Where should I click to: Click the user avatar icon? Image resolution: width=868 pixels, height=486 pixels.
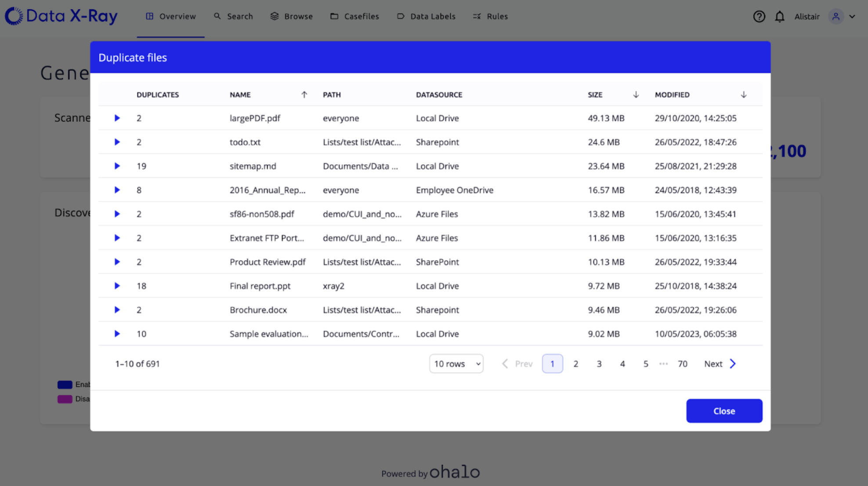836,17
